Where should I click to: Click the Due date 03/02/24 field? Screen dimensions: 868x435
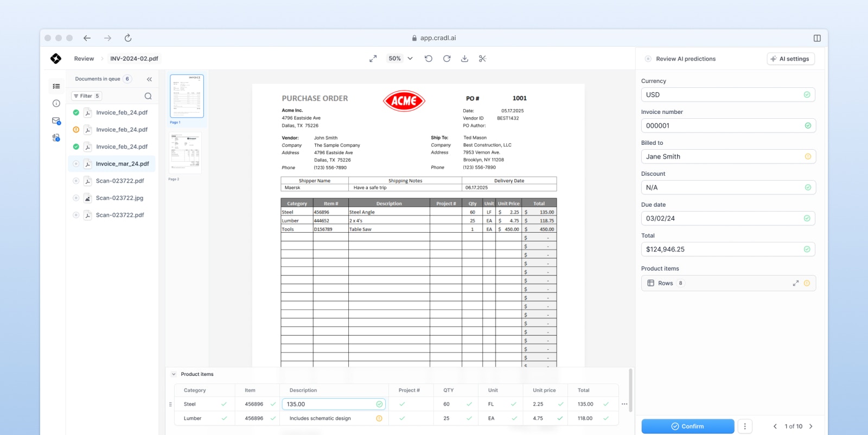[x=728, y=219]
